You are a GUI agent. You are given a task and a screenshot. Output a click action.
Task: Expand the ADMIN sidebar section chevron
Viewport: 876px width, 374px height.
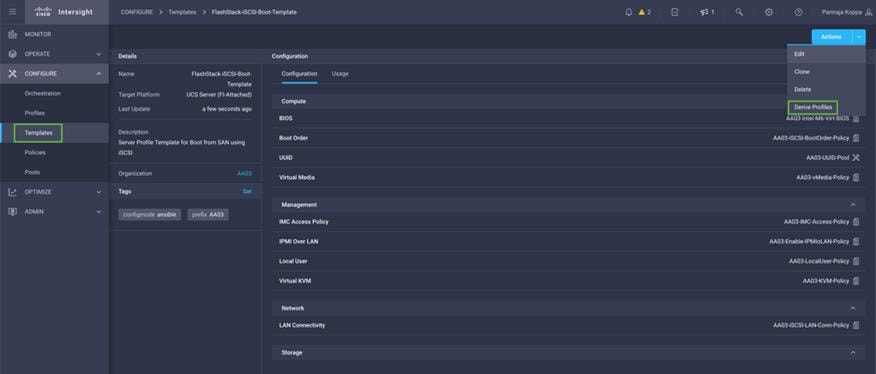pos(99,212)
